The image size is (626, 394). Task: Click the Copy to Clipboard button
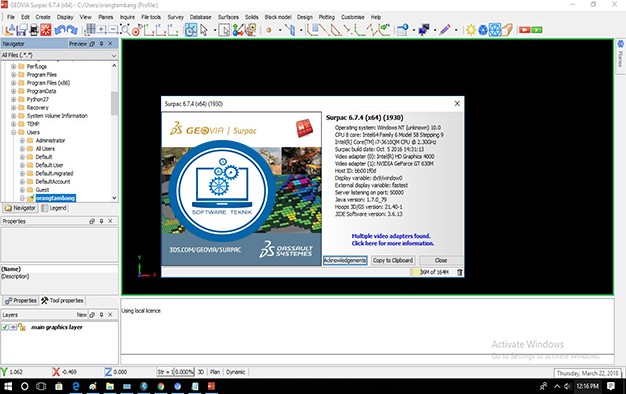click(x=393, y=260)
